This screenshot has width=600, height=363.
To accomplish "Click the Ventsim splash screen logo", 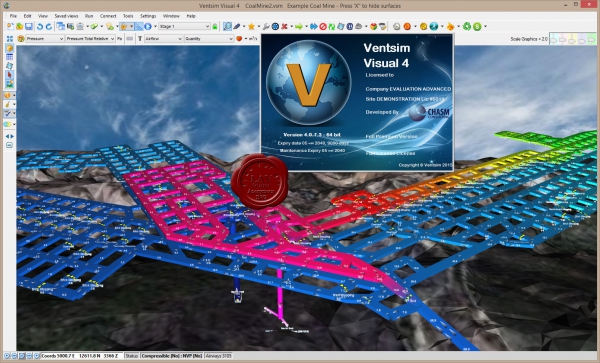I will tap(308, 82).
